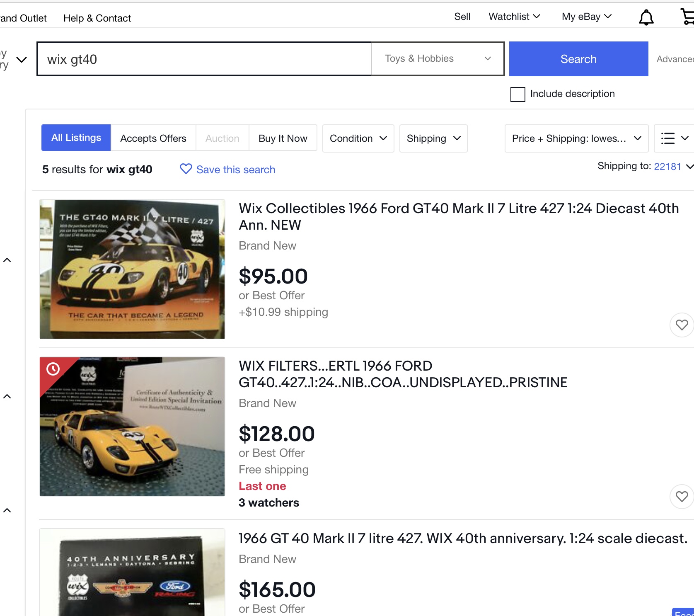Open the notifications bell icon
The height and width of the screenshot is (616, 694).
[x=646, y=17]
